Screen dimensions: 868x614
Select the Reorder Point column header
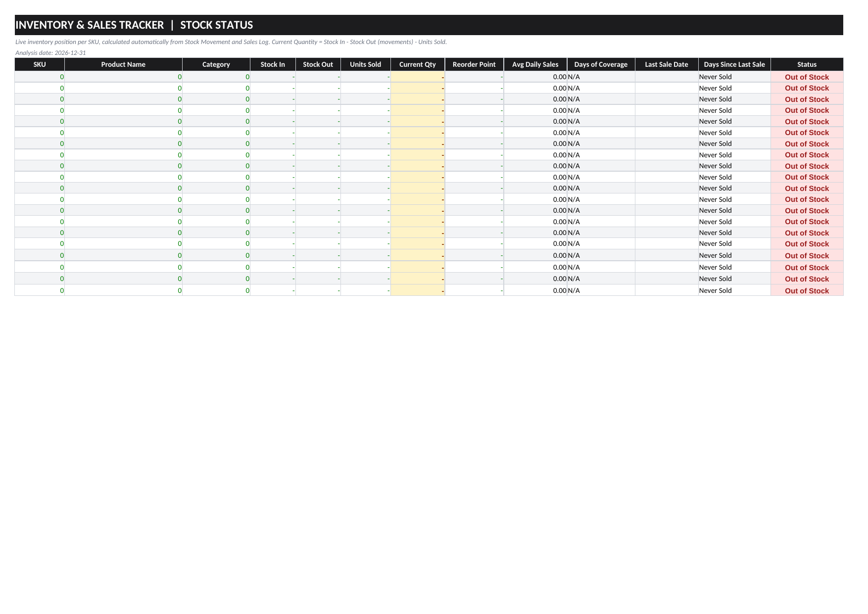pyautogui.click(x=474, y=64)
